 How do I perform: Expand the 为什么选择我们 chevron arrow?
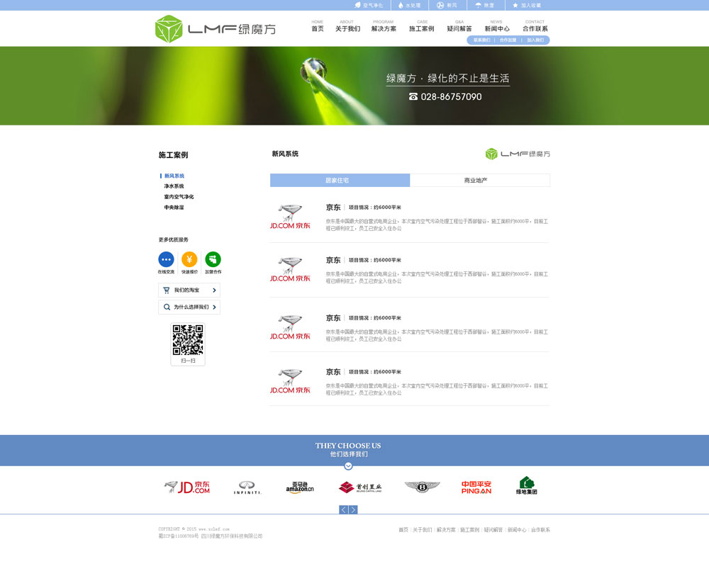pos(214,307)
